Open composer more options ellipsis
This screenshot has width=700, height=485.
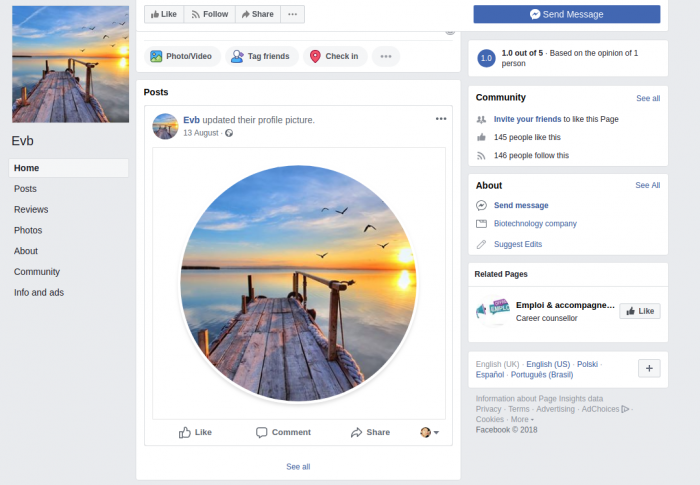coord(386,56)
